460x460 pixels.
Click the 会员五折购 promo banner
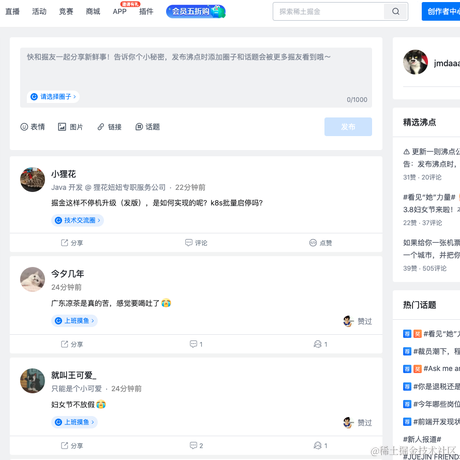[x=196, y=11]
